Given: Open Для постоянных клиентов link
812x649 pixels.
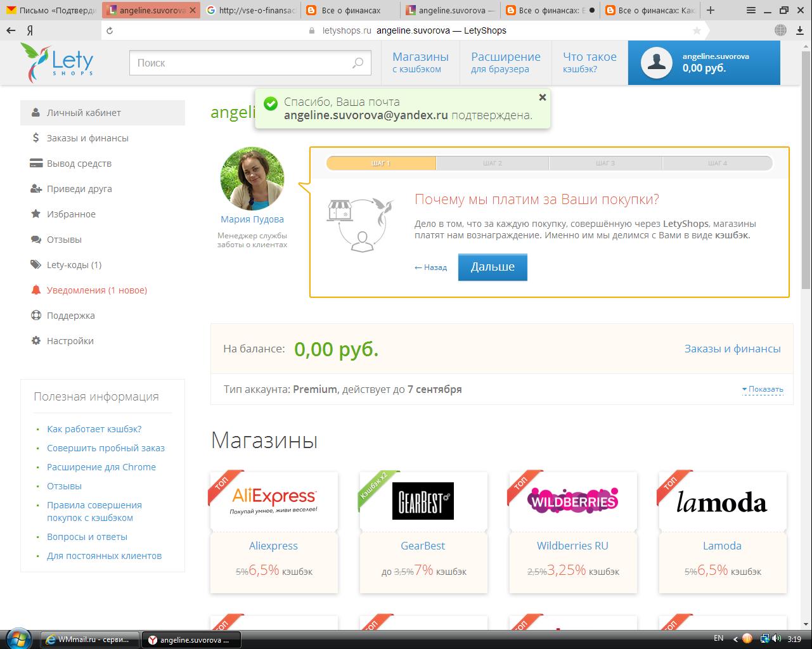Looking at the screenshot, I should (104, 556).
